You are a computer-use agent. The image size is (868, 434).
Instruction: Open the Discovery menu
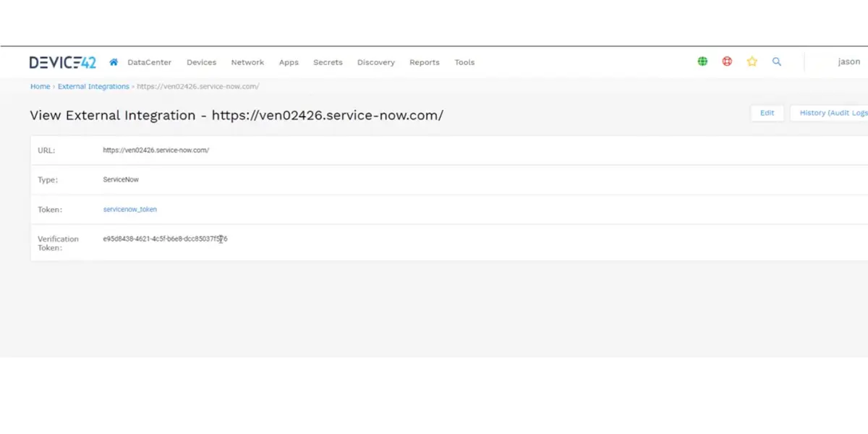[x=376, y=62]
